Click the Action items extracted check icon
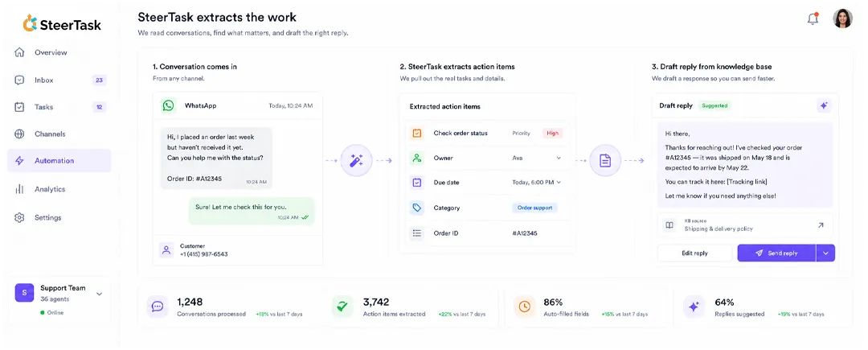This screenshot has height=350, width=868. tap(342, 307)
